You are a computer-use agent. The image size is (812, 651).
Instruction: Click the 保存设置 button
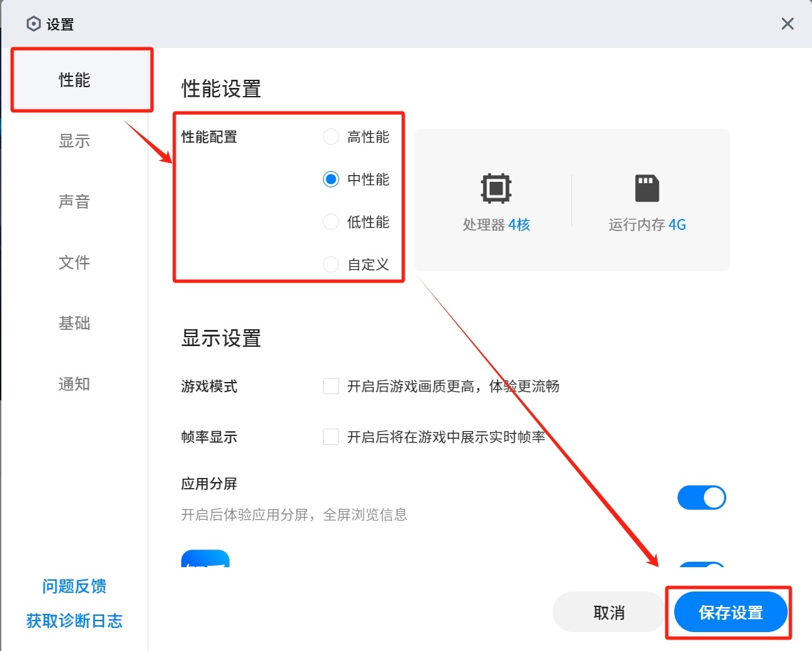[731, 613]
